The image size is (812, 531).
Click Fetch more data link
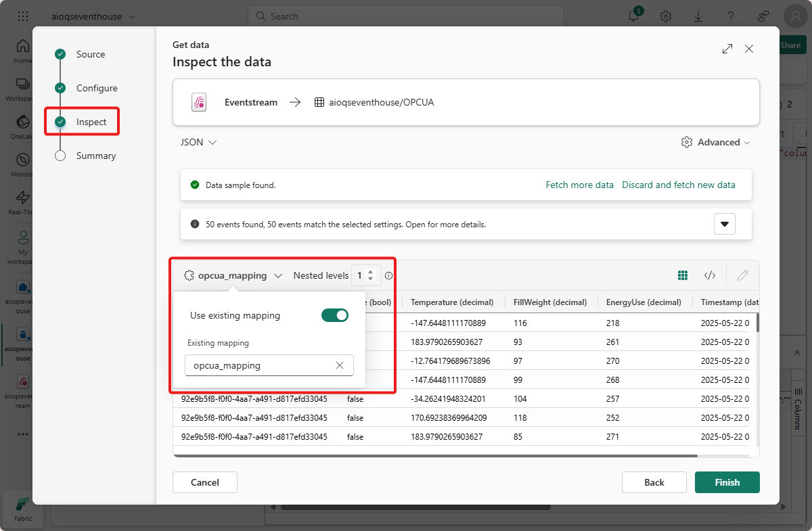[580, 185]
